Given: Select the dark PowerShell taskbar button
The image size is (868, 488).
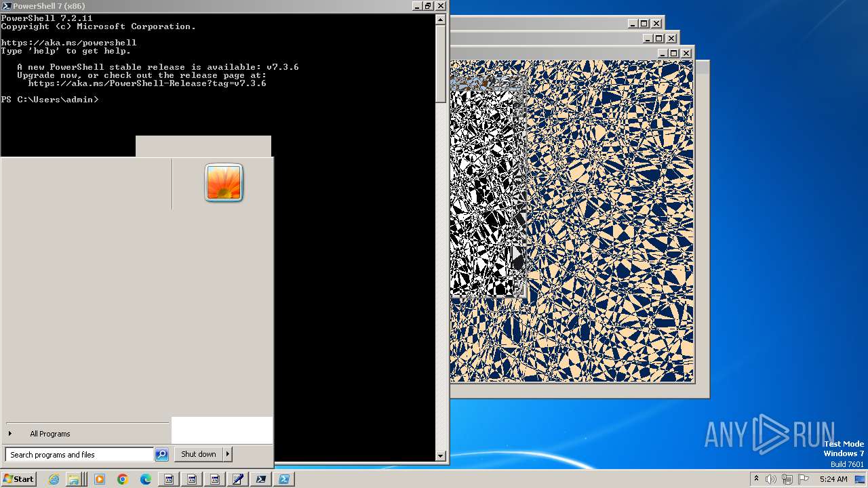Looking at the screenshot, I should [x=261, y=479].
